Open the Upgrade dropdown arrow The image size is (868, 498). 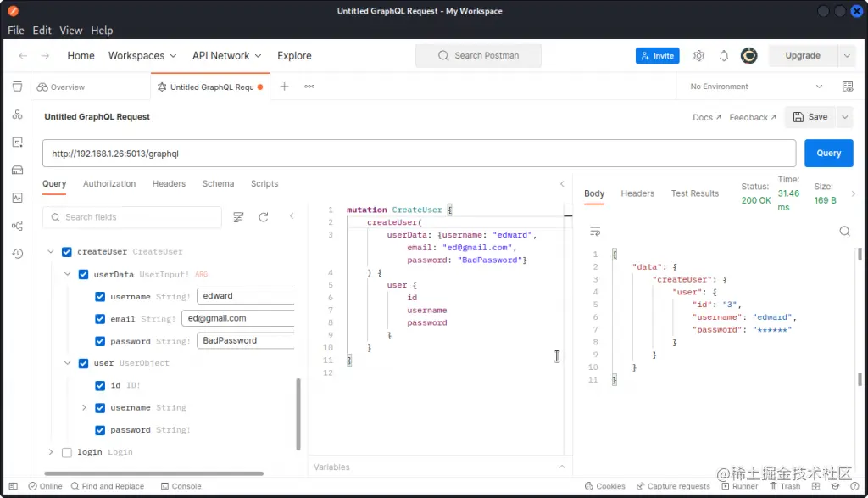point(847,55)
